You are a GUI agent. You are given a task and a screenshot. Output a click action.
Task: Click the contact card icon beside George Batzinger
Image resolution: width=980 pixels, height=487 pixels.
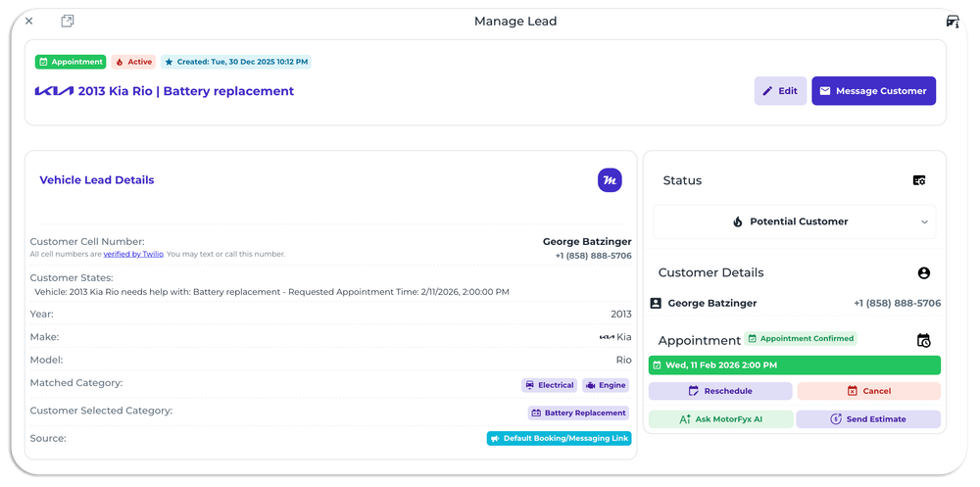click(x=657, y=304)
